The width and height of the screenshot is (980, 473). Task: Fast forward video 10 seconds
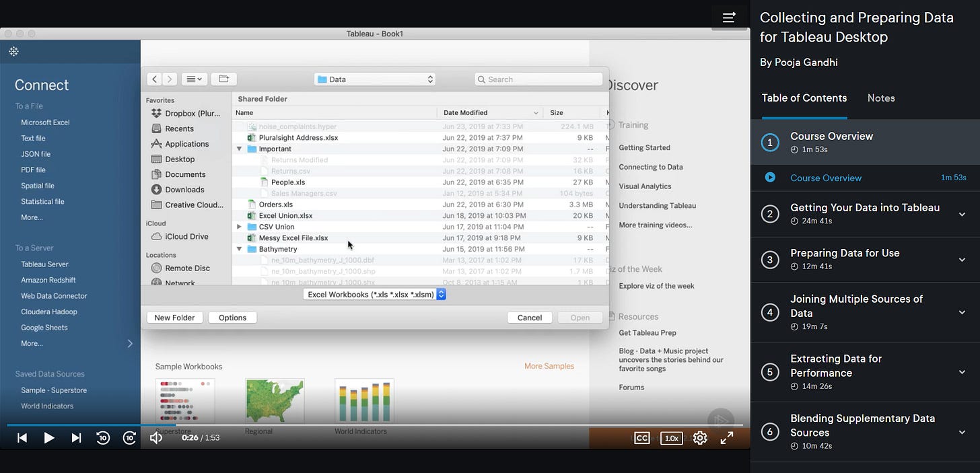130,438
